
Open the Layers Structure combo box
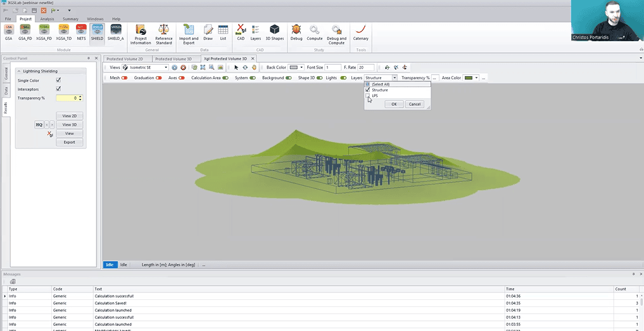pyautogui.click(x=381, y=78)
